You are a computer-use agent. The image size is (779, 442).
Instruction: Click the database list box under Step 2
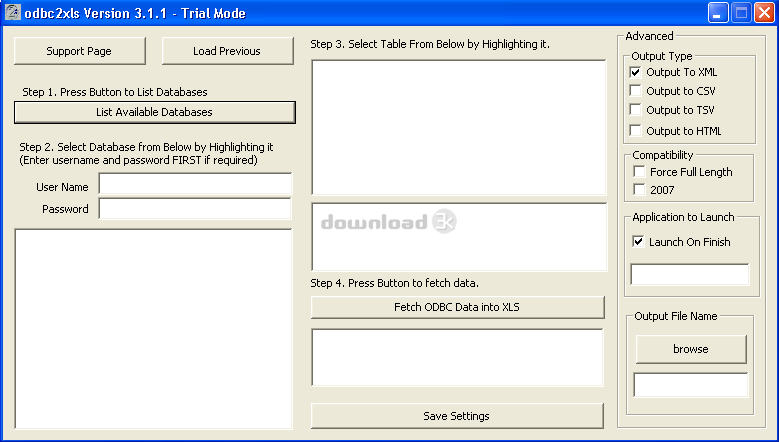pos(154,329)
